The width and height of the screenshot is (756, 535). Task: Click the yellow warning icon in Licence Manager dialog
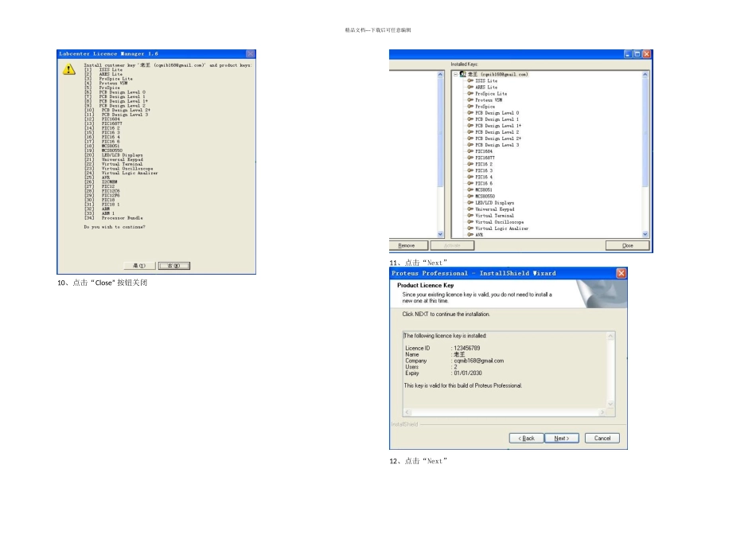tap(69, 69)
